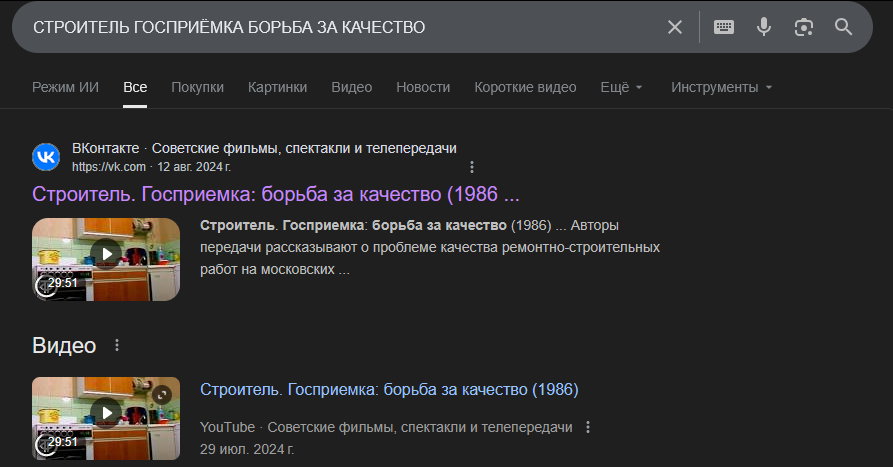This screenshot has width=893, height=467.
Task: Switch to the Режим ИИ tab
Action: (65, 87)
